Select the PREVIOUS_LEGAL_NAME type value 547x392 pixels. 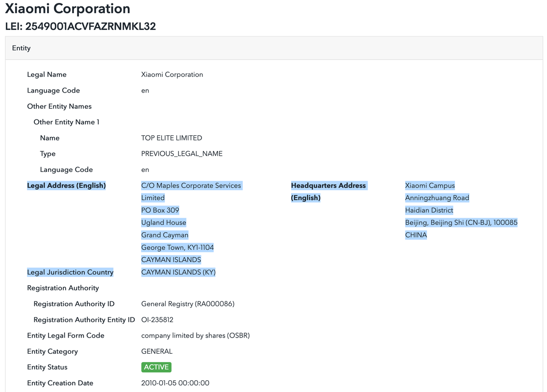click(x=182, y=154)
